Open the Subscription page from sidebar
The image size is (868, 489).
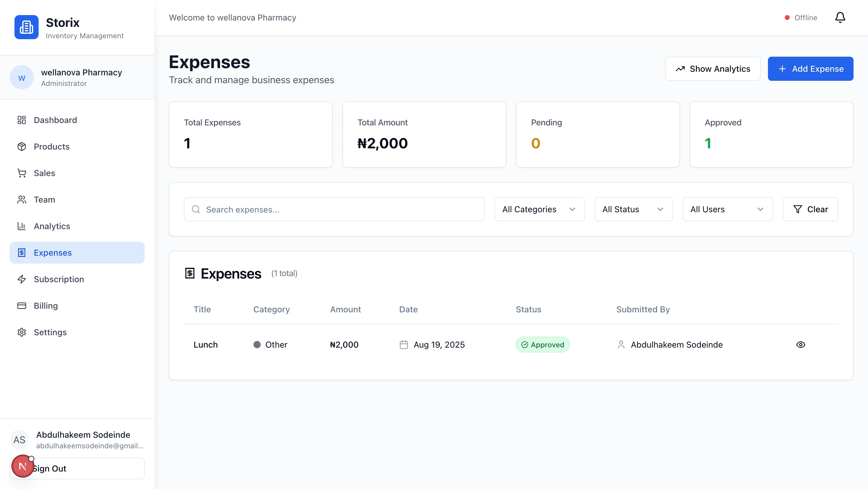click(59, 279)
